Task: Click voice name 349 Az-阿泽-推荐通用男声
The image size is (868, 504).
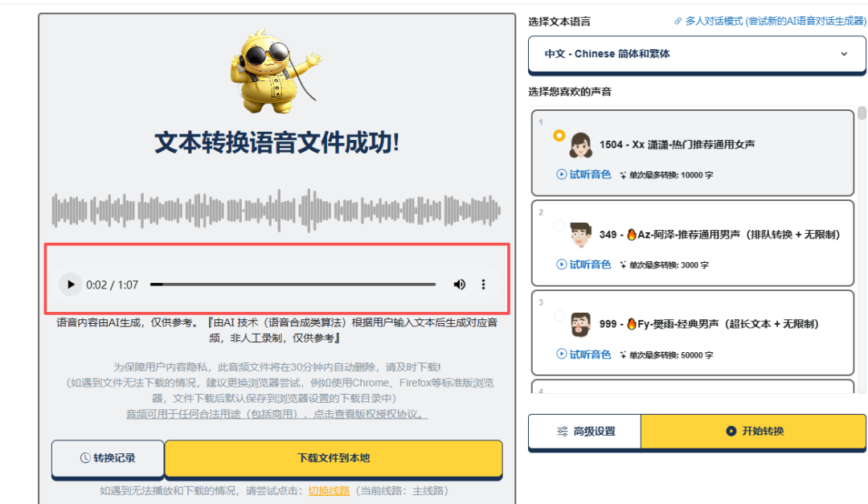Action: click(719, 235)
